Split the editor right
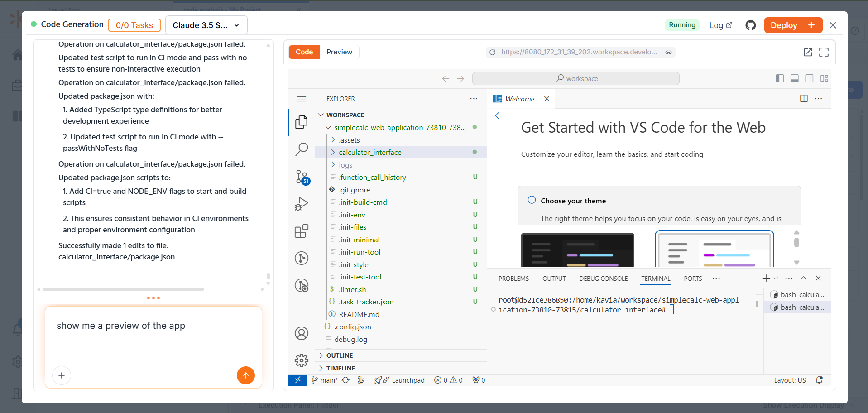The width and height of the screenshot is (868, 413). coord(804,99)
